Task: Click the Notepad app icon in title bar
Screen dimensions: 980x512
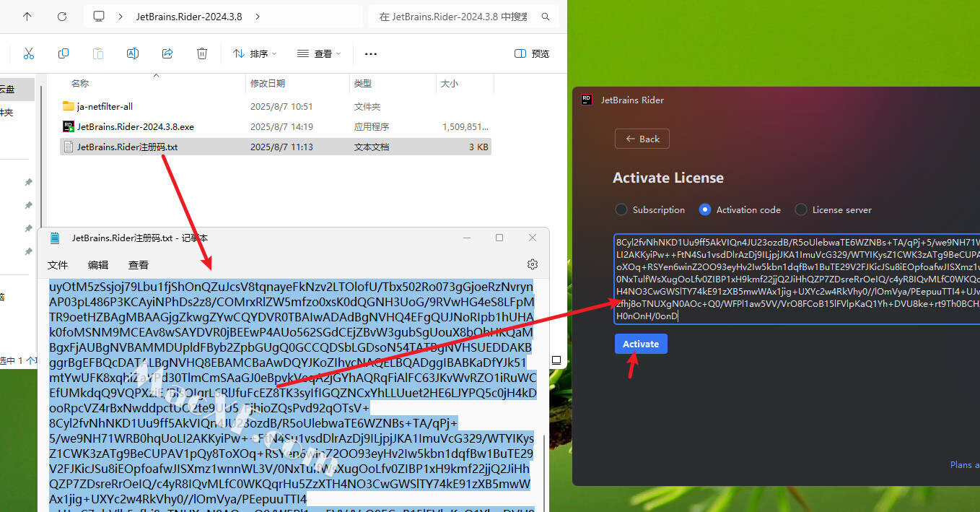Action: 55,238
